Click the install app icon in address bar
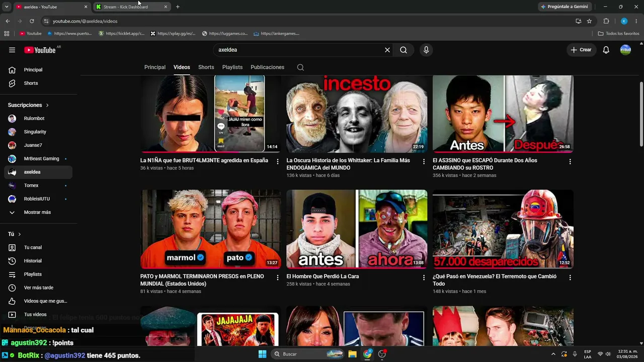The width and height of the screenshot is (644, 362). [578, 21]
